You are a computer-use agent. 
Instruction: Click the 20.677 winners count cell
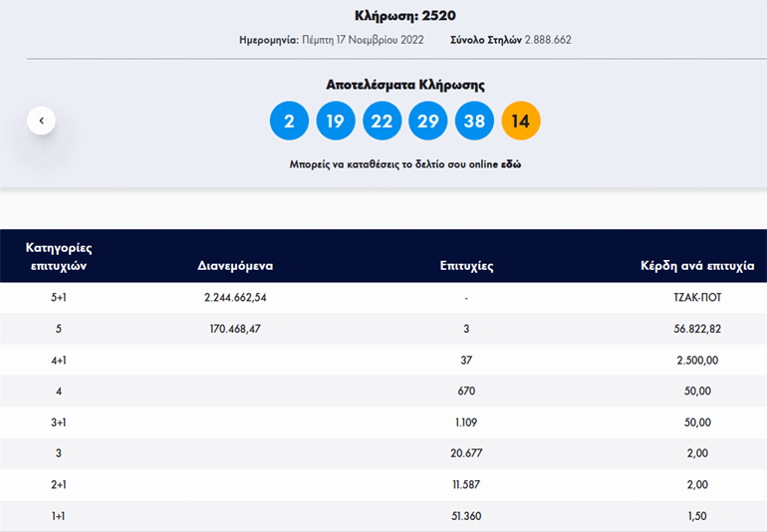(x=466, y=453)
